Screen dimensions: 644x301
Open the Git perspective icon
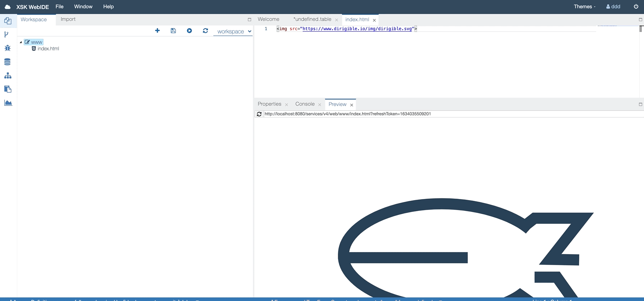[x=6, y=34]
